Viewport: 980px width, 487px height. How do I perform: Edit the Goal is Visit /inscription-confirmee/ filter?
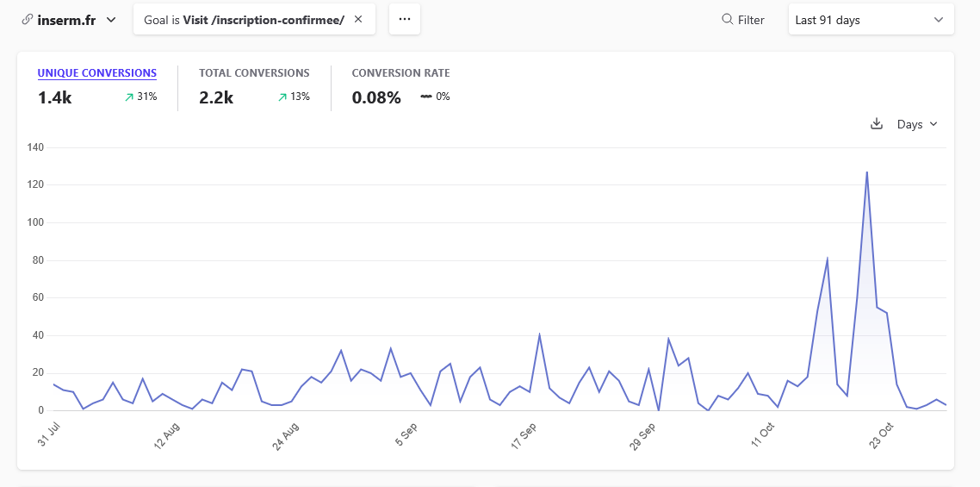point(244,20)
